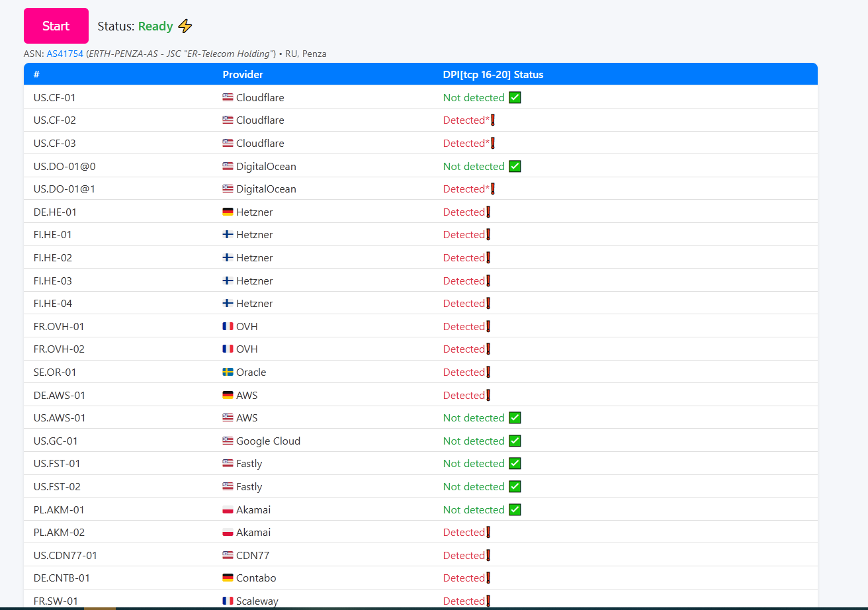The image size is (868, 610).
Task: Click the green checkmark in the US.CF-01 row
Action: pyautogui.click(x=515, y=97)
